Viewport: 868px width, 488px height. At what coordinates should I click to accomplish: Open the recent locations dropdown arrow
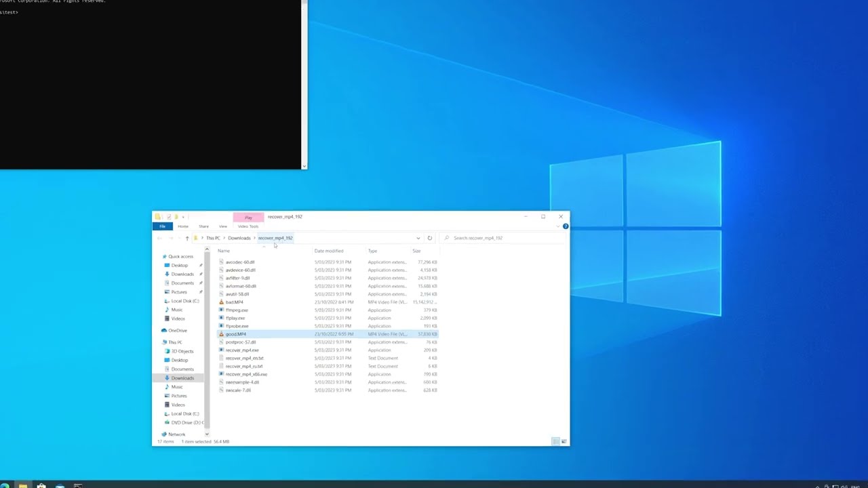[178, 238]
